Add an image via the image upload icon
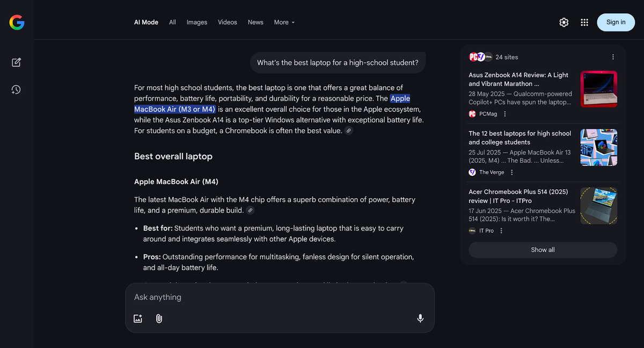Viewport: 644px width, 348px height. pyautogui.click(x=138, y=318)
